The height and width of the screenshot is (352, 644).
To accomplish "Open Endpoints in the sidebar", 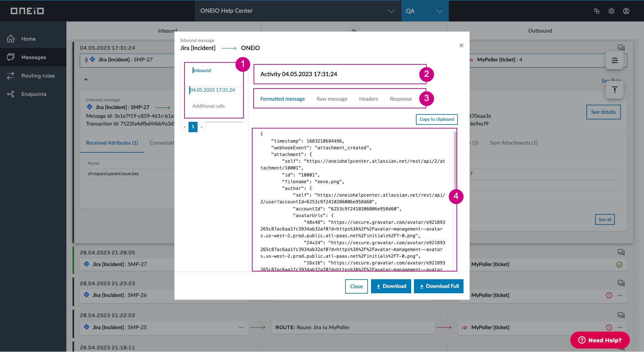I will coord(33,94).
